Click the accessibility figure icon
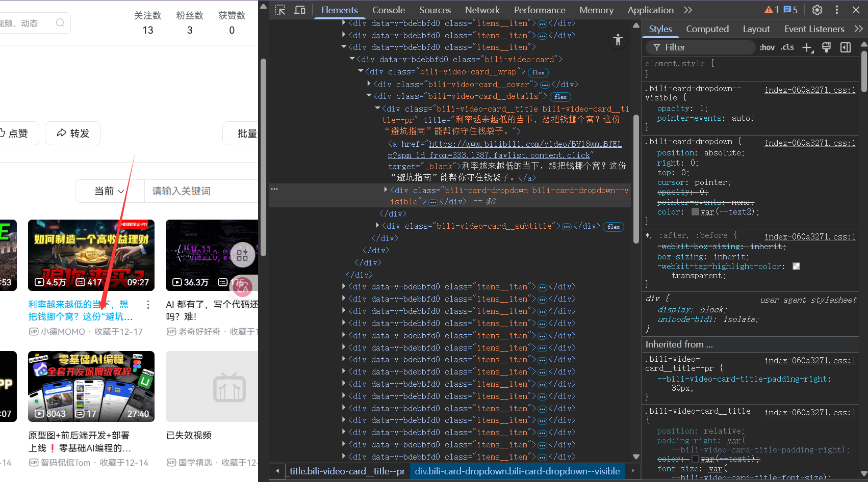The height and width of the screenshot is (482, 868). coord(618,40)
